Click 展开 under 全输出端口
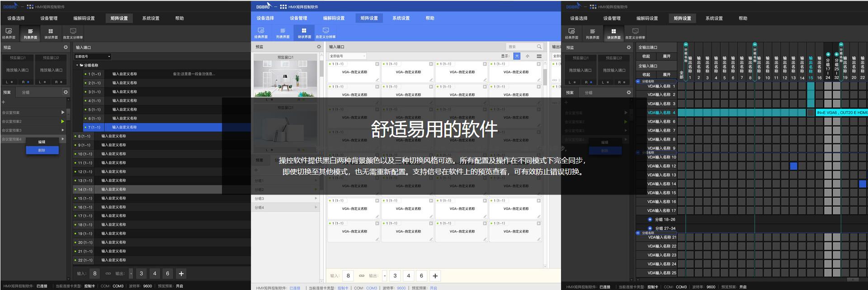 click(x=667, y=56)
